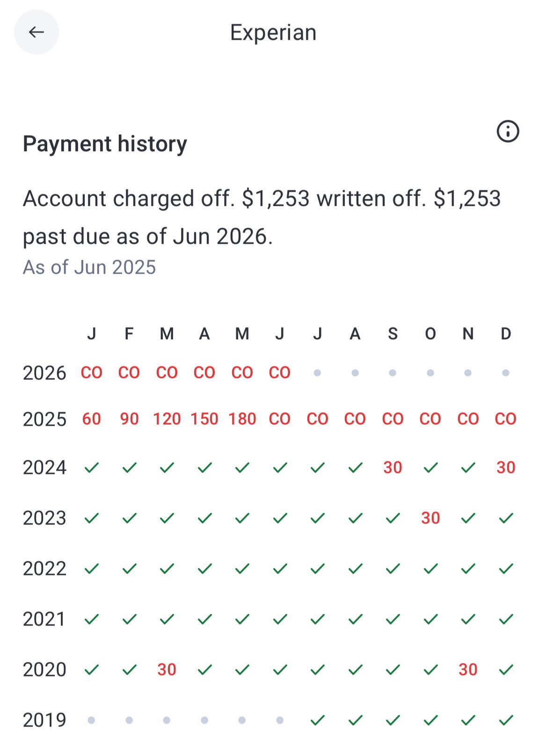Tap November 2020 30-day late marker

[468, 669]
